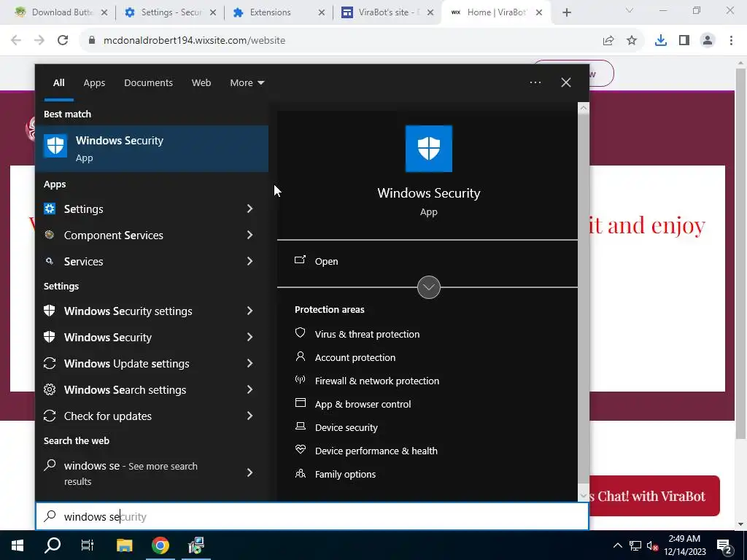The image size is (747, 560).
Task: Switch to Chrome on the taskbar
Action: 160,545
